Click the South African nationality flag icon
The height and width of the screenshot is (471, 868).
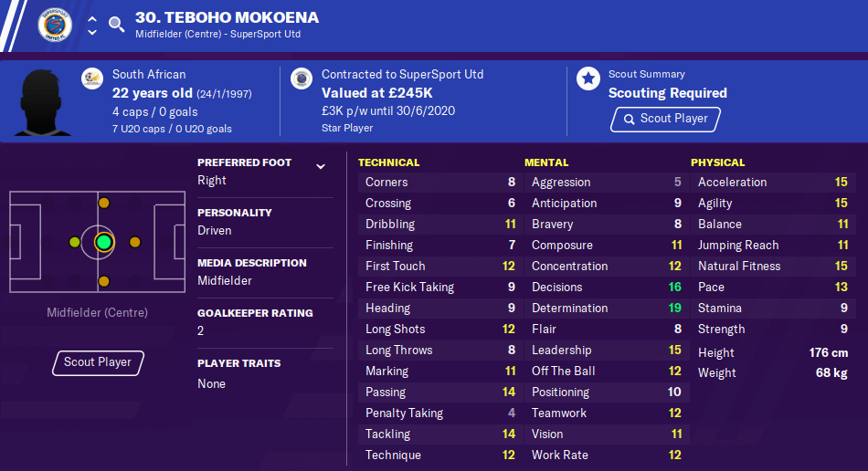point(92,78)
